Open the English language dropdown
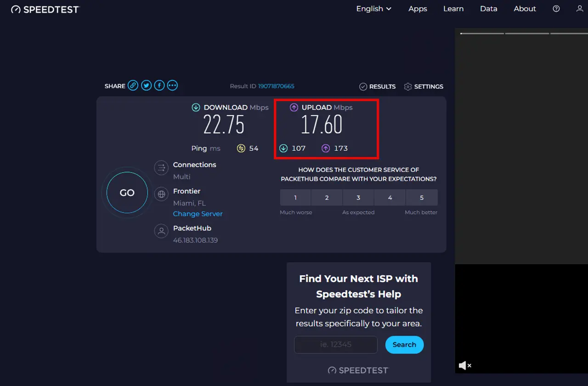 click(x=374, y=9)
